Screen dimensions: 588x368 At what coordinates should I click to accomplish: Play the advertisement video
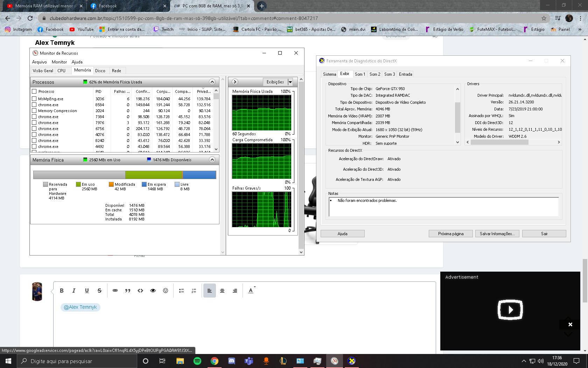coord(510,310)
